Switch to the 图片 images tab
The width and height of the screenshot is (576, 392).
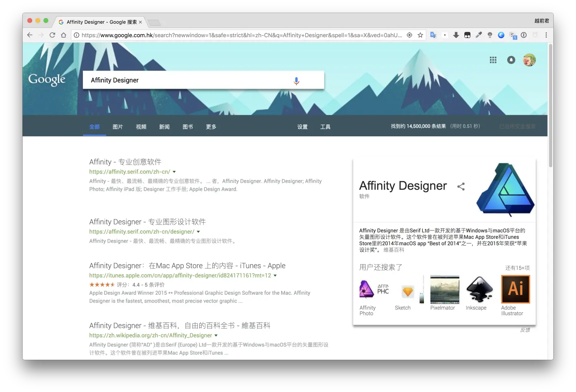[x=118, y=127]
